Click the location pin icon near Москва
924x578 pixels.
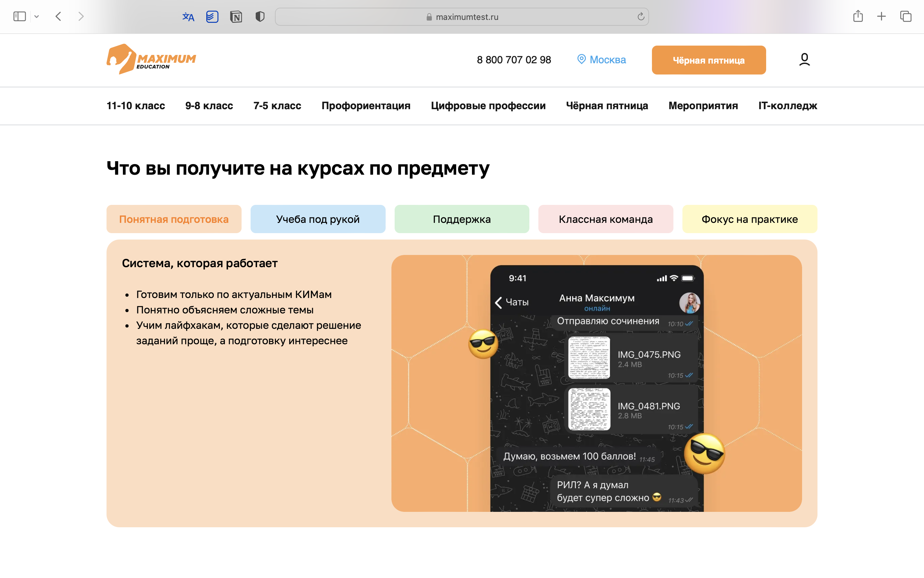point(581,59)
